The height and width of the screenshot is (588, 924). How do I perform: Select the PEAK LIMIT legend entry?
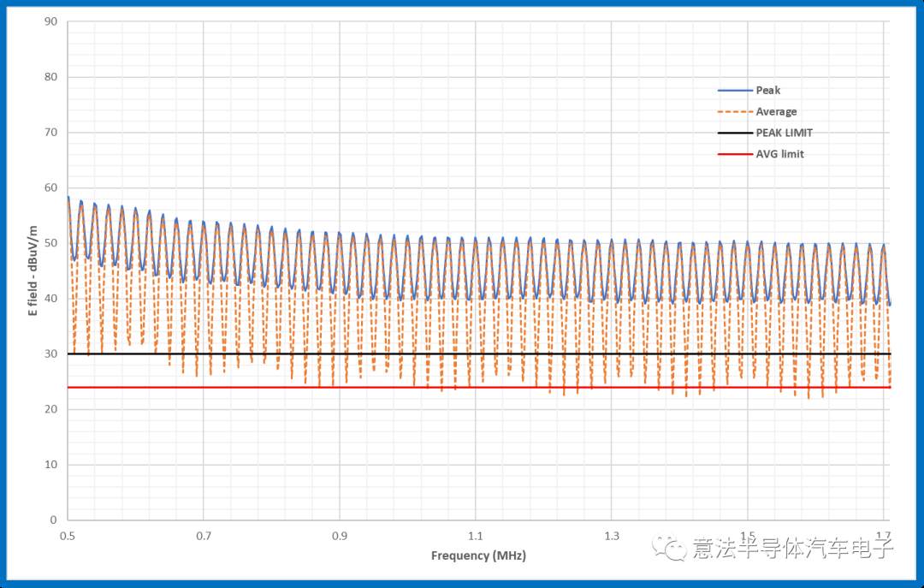point(784,134)
